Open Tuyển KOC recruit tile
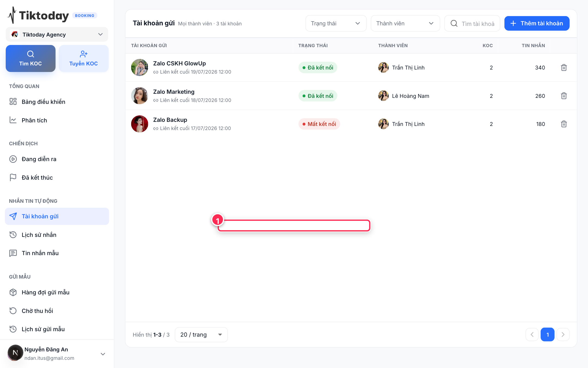588x368 pixels. coord(84,58)
